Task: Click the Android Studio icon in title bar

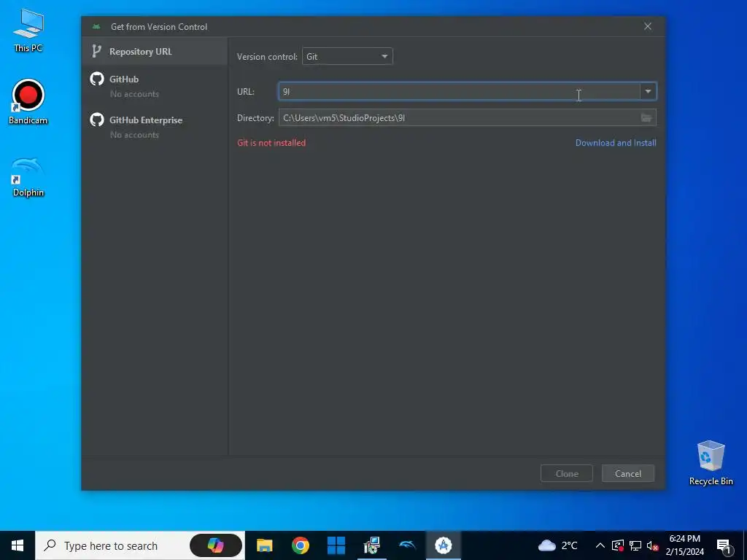Action: 97,27
